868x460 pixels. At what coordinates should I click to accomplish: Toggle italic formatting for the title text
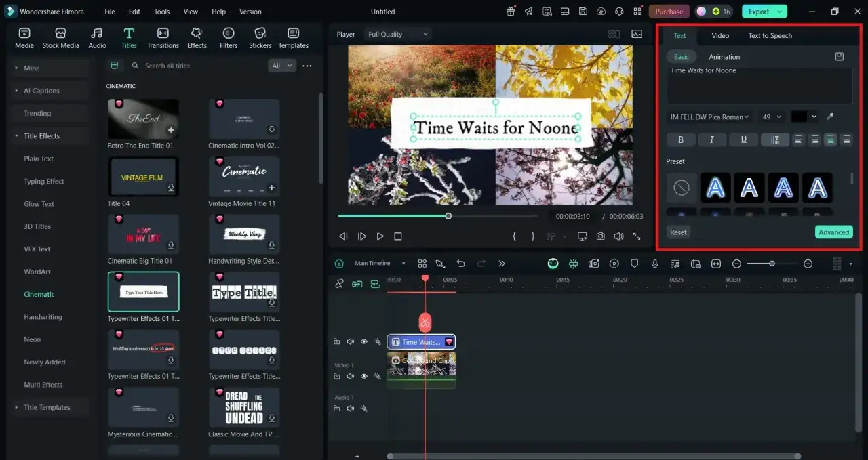pyautogui.click(x=712, y=140)
